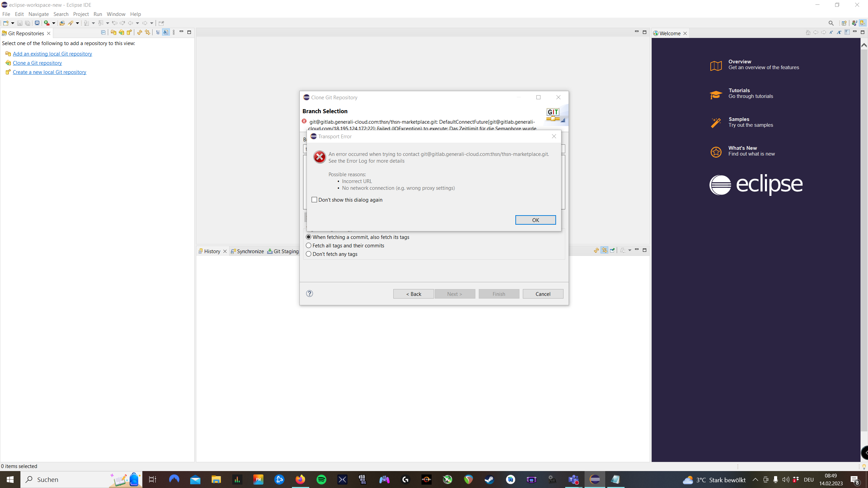The height and width of the screenshot is (488, 868).
Task: Click the Pin Editor toolbar icon
Action: point(161,23)
